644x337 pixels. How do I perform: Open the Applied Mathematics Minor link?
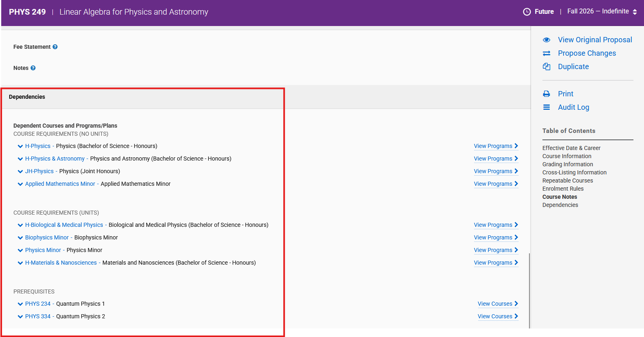[x=60, y=184]
